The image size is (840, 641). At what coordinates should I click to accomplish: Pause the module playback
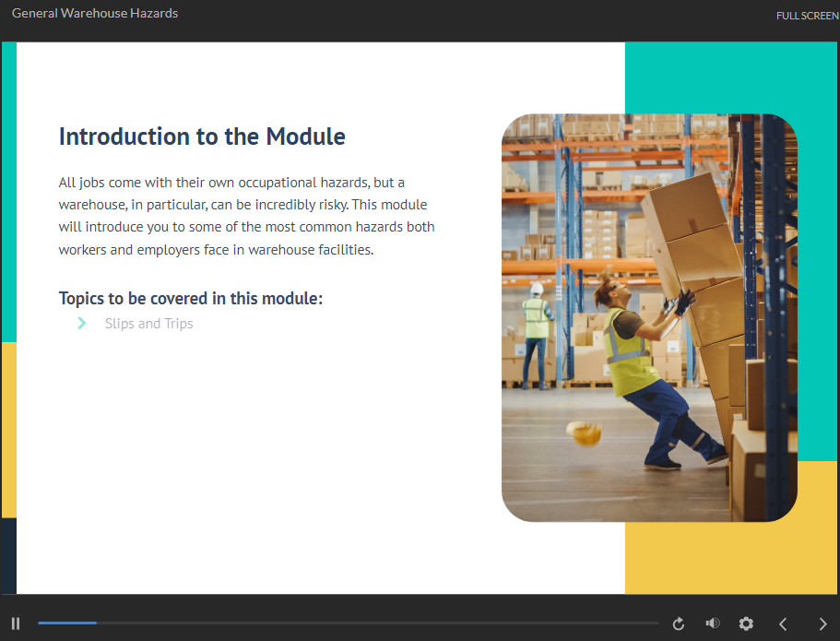point(16,623)
